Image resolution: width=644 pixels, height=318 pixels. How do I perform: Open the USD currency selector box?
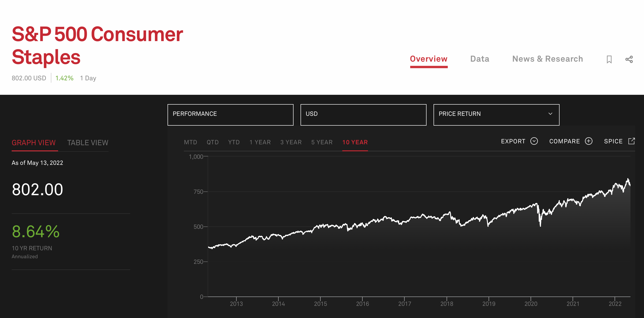(x=363, y=115)
